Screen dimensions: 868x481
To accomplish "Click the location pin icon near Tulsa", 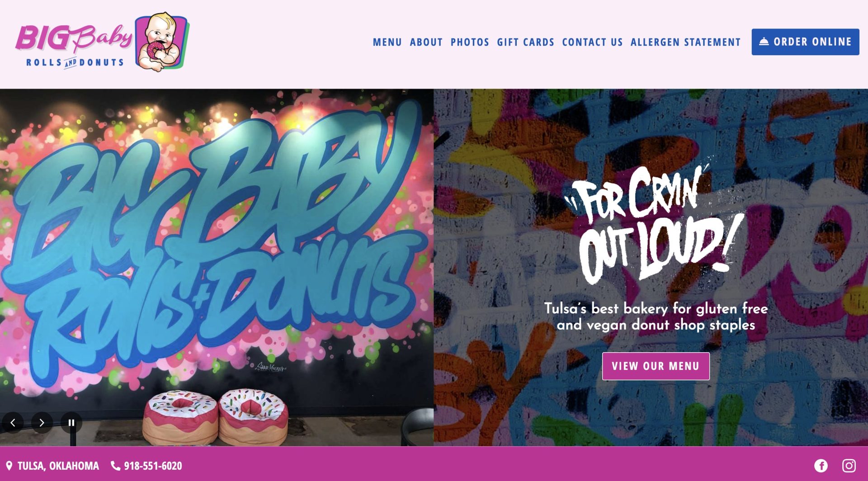I will click(9, 466).
